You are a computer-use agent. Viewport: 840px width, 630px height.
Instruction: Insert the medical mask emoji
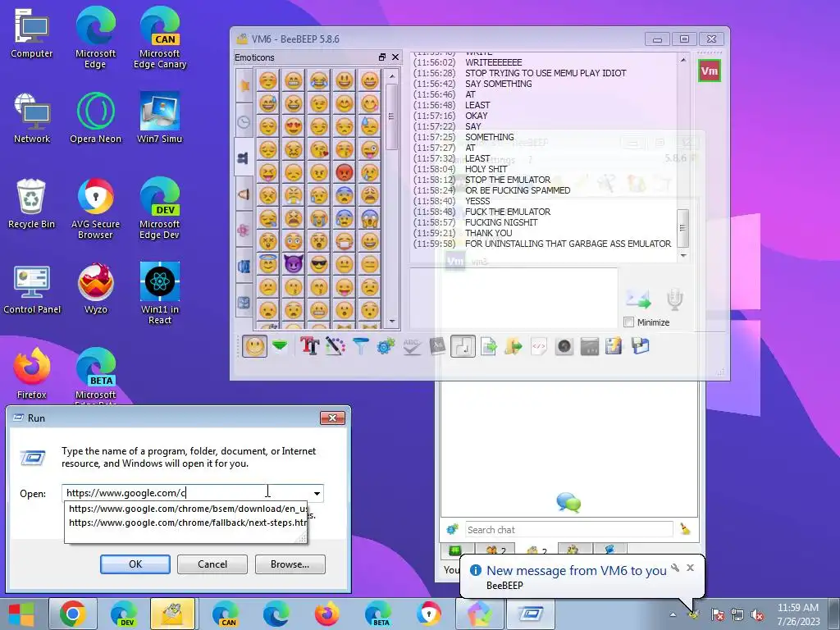tap(345, 241)
